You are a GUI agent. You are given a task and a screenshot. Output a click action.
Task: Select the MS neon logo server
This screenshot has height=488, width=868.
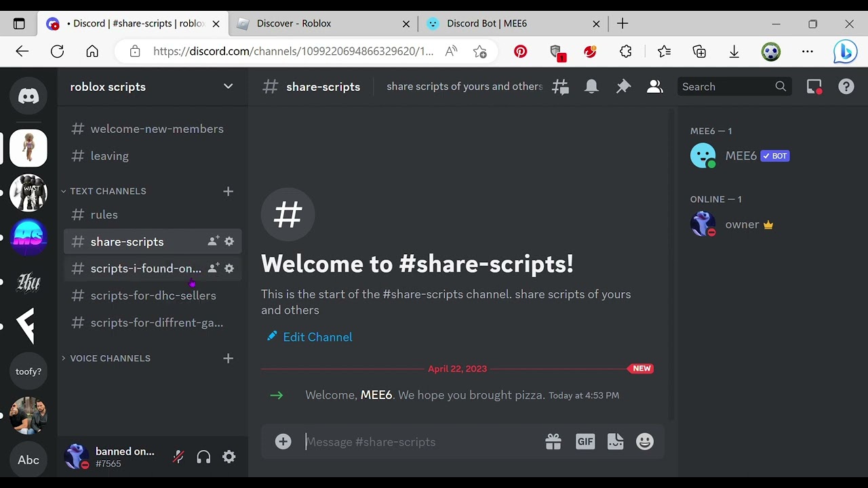point(28,237)
